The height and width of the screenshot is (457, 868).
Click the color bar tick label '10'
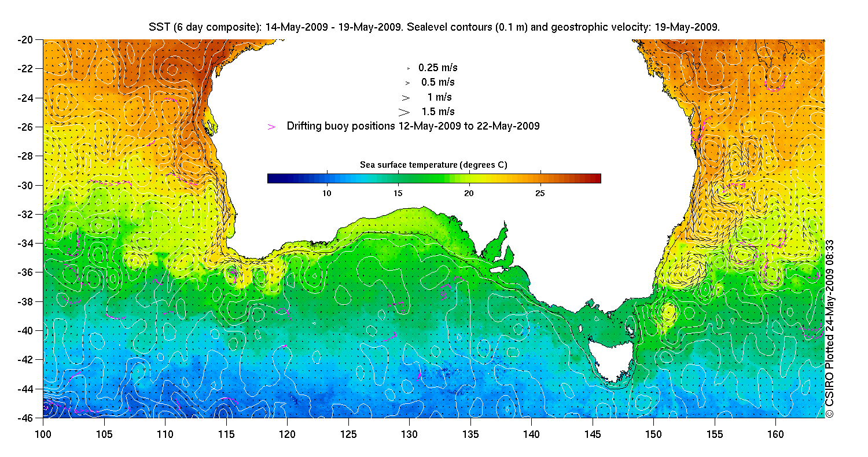pyautogui.click(x=326, y=193)
